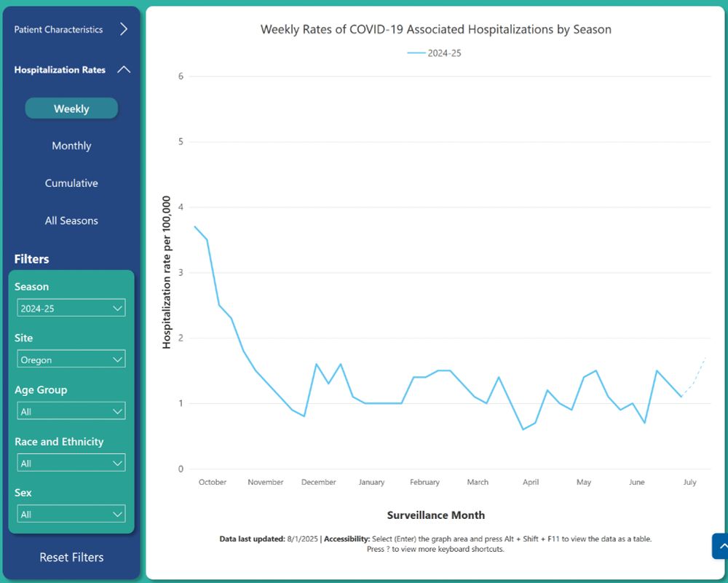
Task: Click the Hospitalization Rates menu label
Action: (x=60, y=70)
